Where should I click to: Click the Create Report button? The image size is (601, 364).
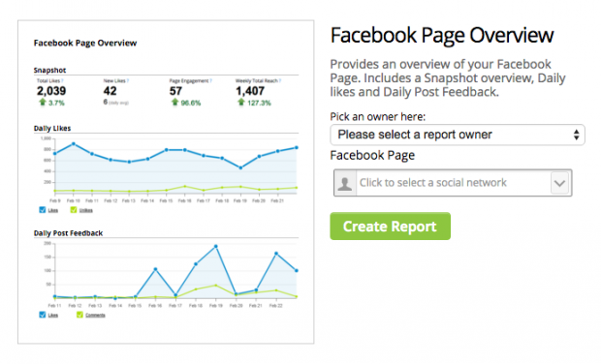(390, 227)
